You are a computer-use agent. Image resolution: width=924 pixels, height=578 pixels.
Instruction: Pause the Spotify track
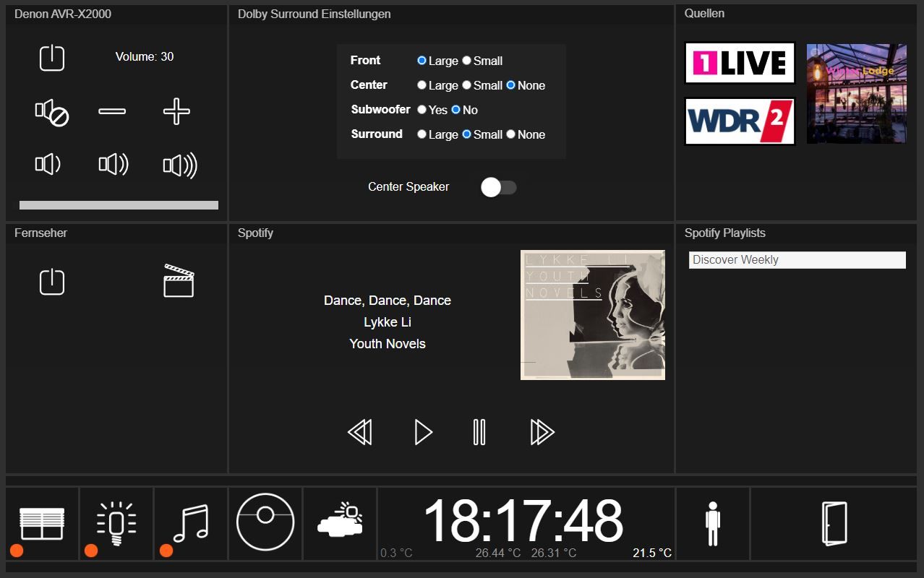coord(479,433)
